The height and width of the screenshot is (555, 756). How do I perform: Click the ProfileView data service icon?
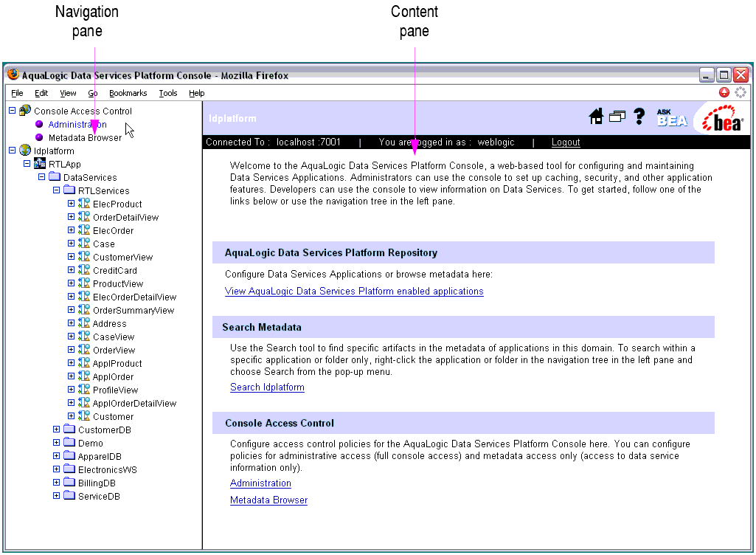84,390
